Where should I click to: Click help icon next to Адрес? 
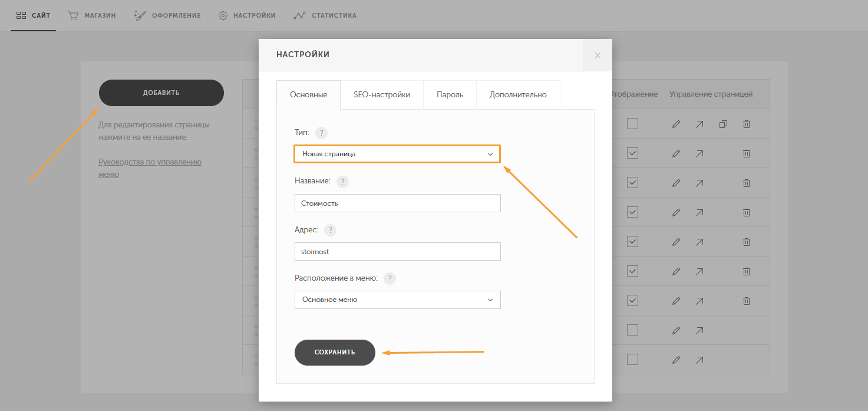point(330,230)
